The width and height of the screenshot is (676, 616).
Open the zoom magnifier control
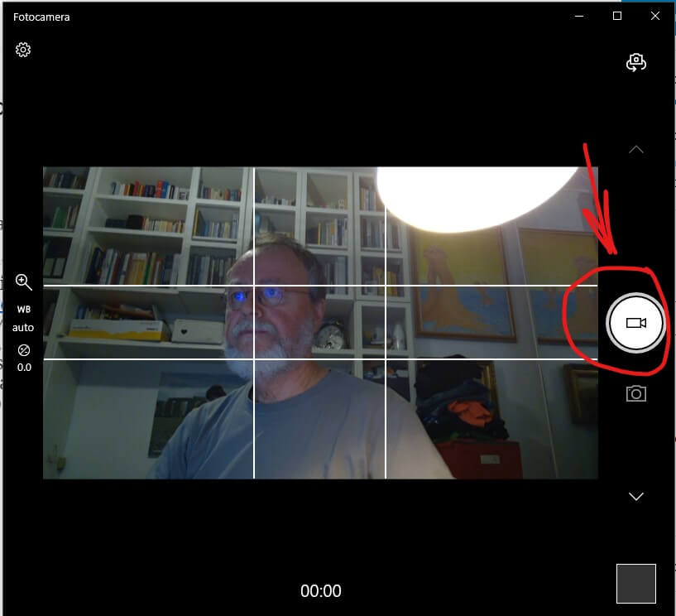click(23, 282)
